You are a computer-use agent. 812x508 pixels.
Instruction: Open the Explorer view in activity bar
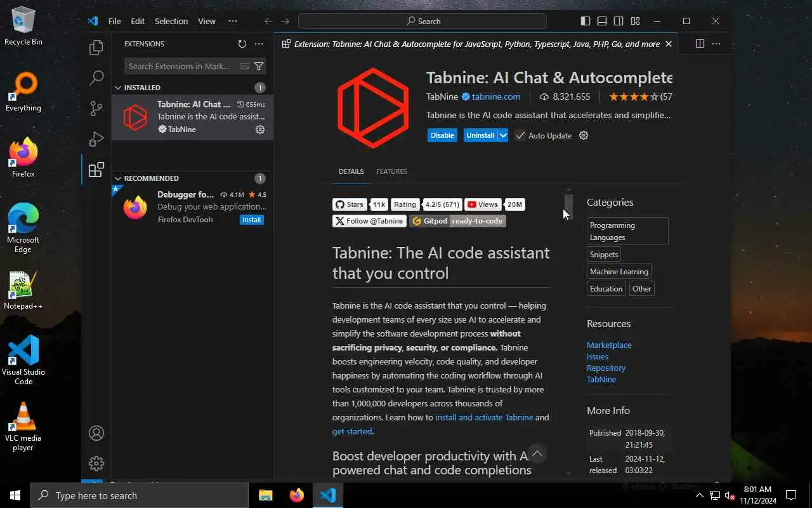click(x=96, y=48)
